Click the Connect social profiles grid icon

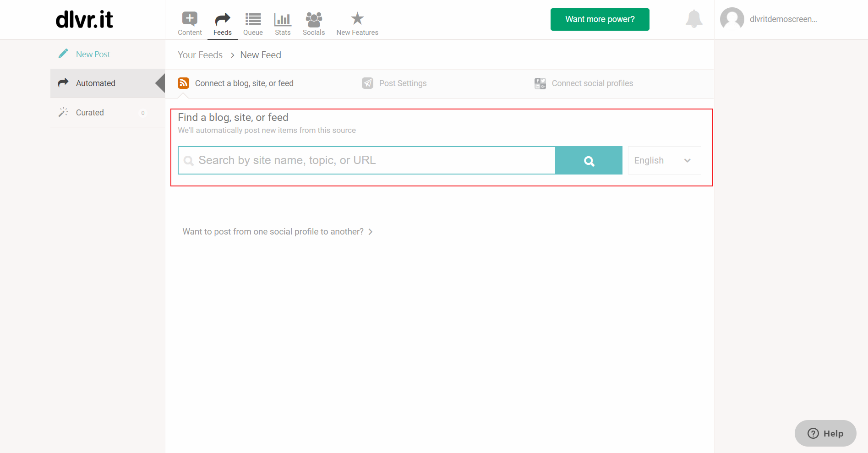pos(540,83)
